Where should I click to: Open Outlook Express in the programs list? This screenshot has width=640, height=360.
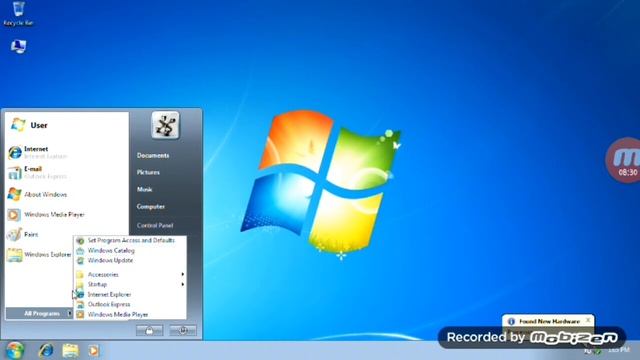[130, 304]
